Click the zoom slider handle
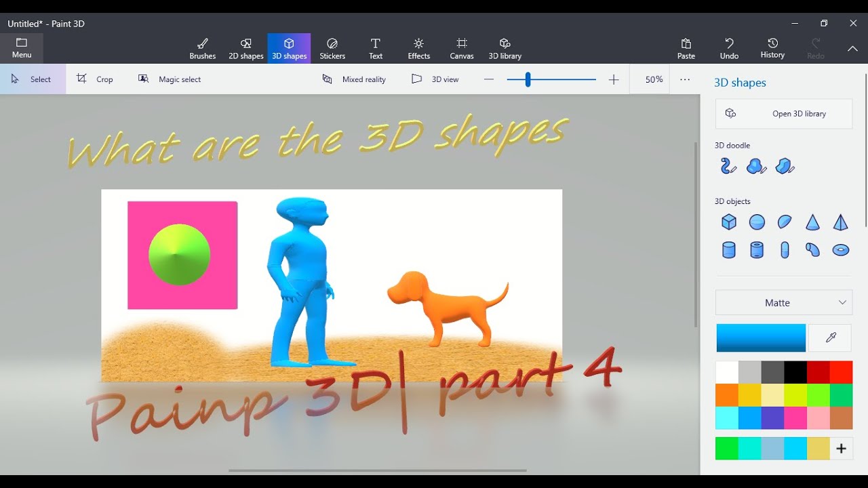This screenshot has width=868, height=488. [528, 79]
